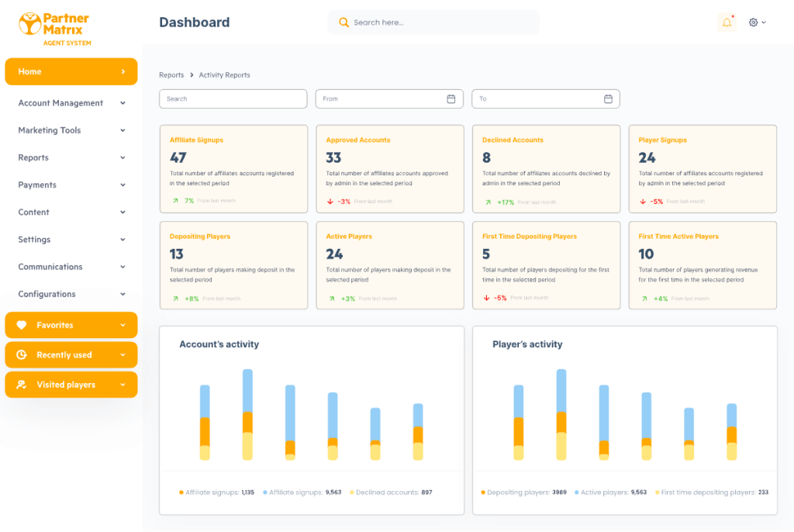This screenshot has width=794, height=532.
Task: Click the Affiliate signups: 1,135 legend entry
Action: tap(217, 492)
